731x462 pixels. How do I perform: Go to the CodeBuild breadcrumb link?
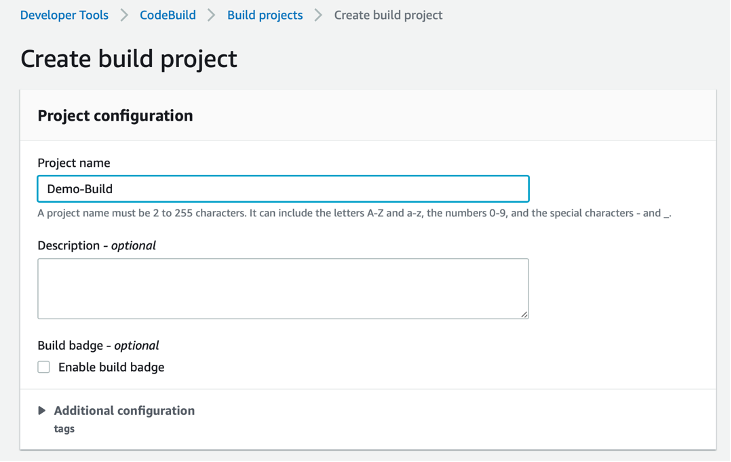(x=167, y=15)
